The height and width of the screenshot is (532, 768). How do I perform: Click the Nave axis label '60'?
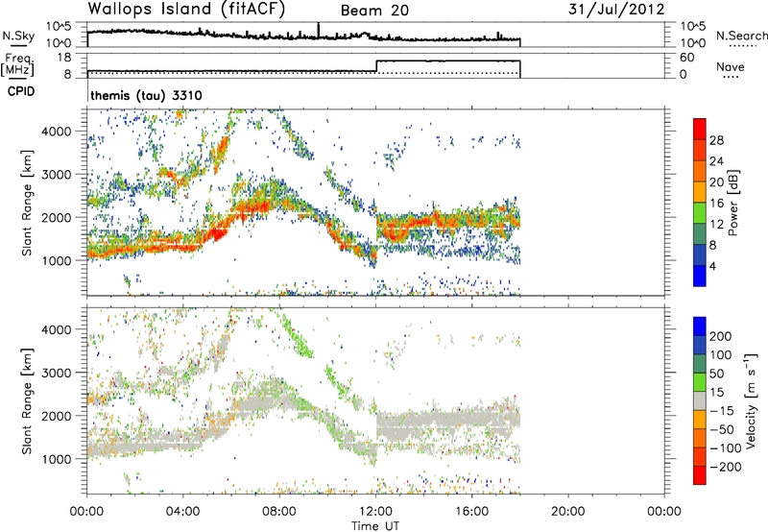(686, 58)
